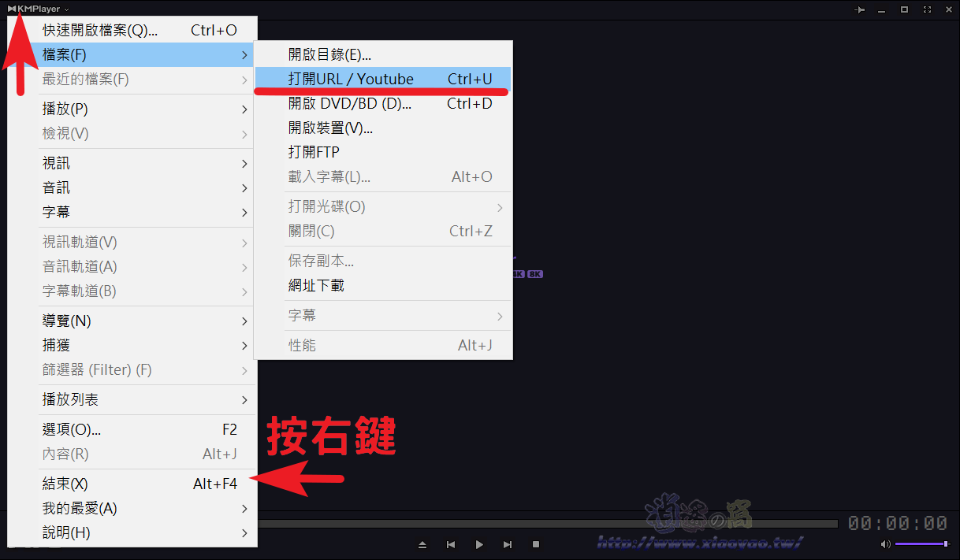Expand the 我的最愛(A) submenu
Image resolution: width=960 pixels, height=560 pixels.
132,508
